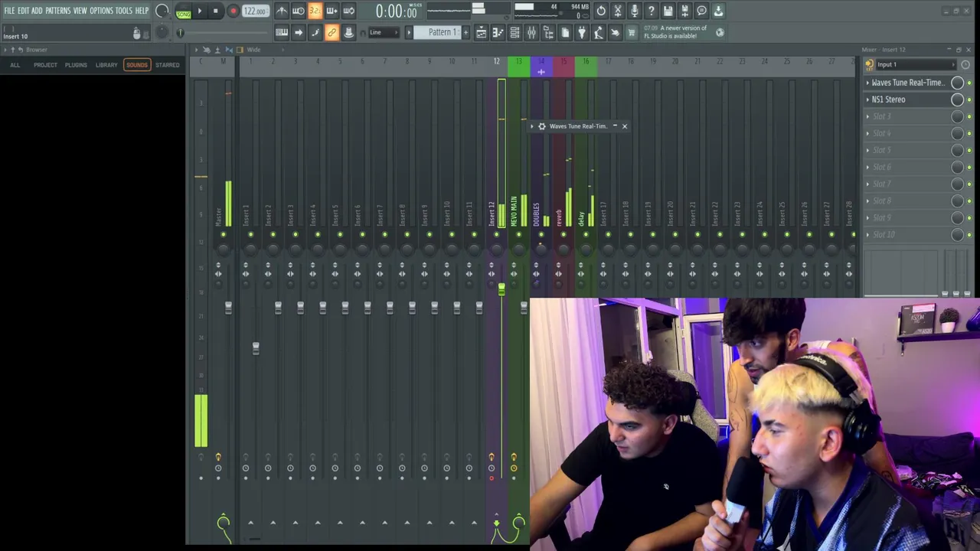The image size is (980, 551).
Task: Expand Waves Tune Real-Time slot arrow
Action: (867, 83)
